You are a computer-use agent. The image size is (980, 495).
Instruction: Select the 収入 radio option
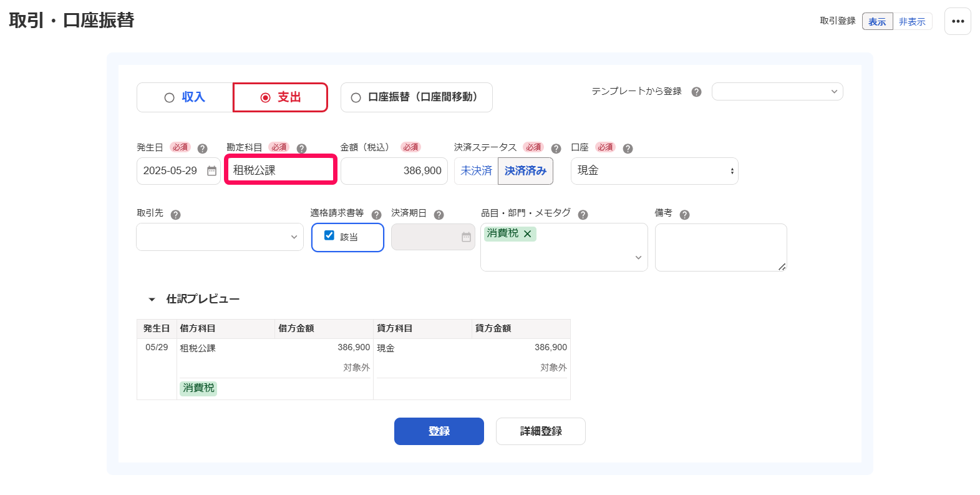tap(185, 97)
